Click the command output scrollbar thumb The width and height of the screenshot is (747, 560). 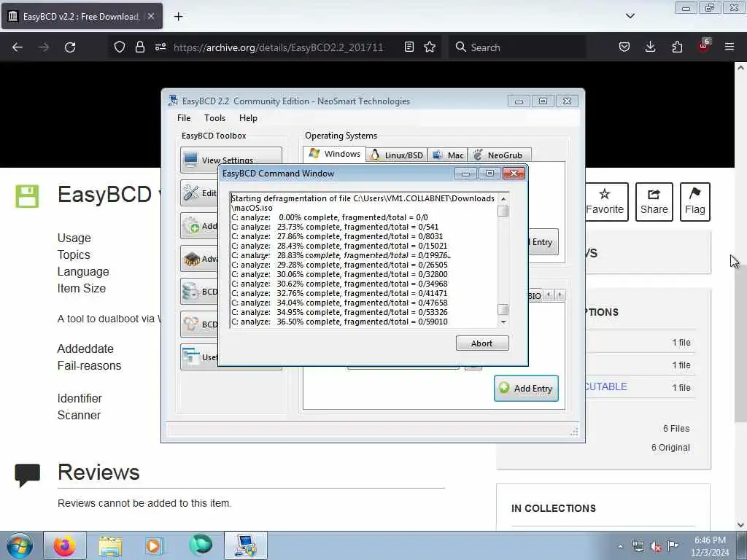coord(503,211)
